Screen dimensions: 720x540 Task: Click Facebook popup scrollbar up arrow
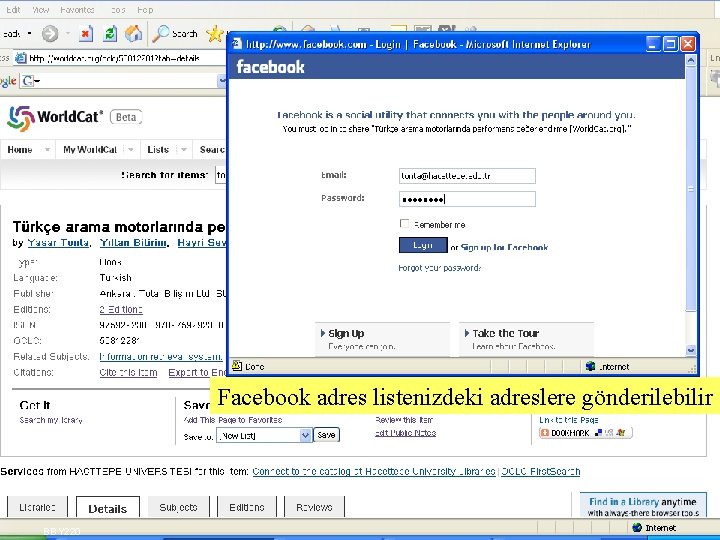pos(691,60)
